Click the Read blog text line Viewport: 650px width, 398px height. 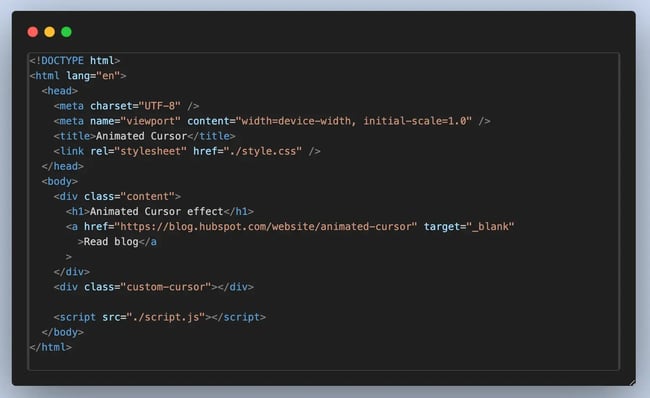click(117, 242)
